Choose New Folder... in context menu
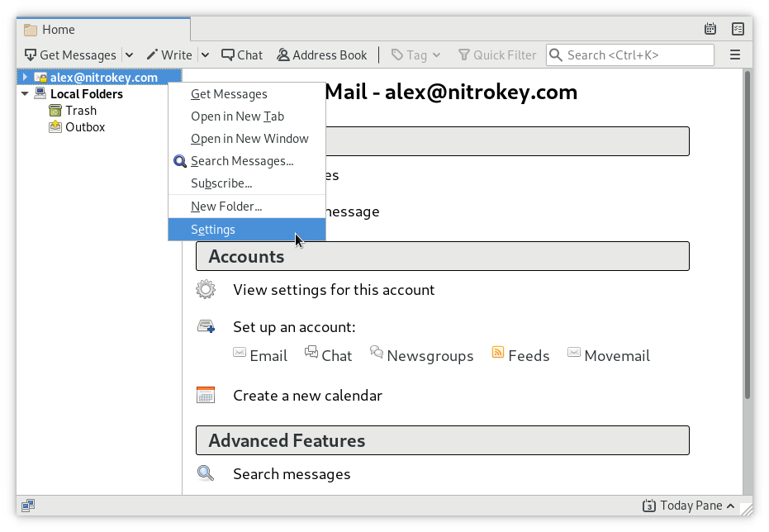769x532 pixels. pyautogui.click(x=247, y=207)
